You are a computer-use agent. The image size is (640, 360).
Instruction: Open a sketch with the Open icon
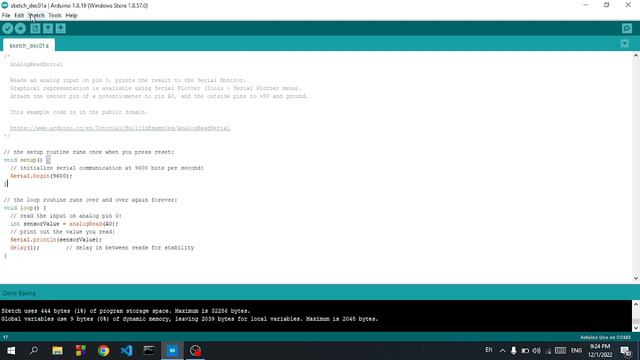point(48,28)
